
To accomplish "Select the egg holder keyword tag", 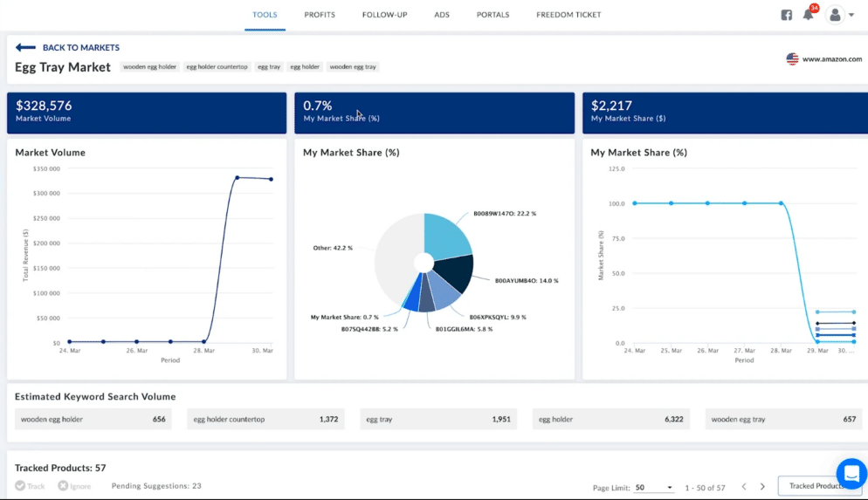I will (305, 67).
